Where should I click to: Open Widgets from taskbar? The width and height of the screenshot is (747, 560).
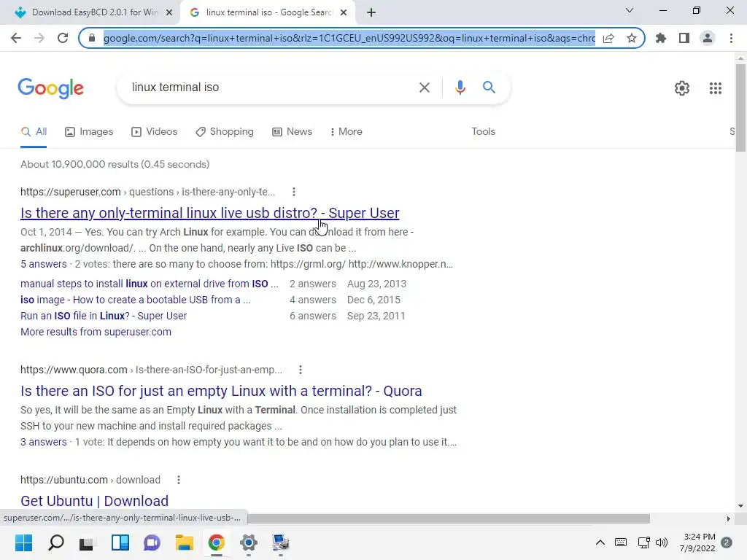coord(120,542)
